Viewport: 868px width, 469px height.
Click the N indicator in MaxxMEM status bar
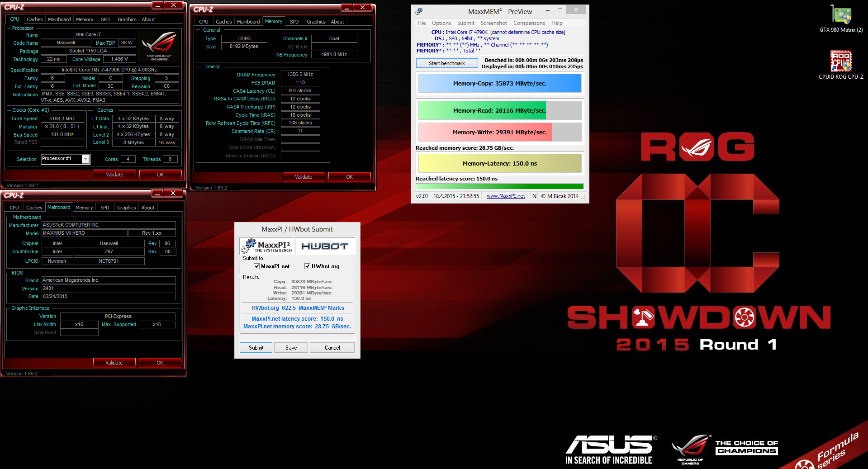(x=534, y=196)
